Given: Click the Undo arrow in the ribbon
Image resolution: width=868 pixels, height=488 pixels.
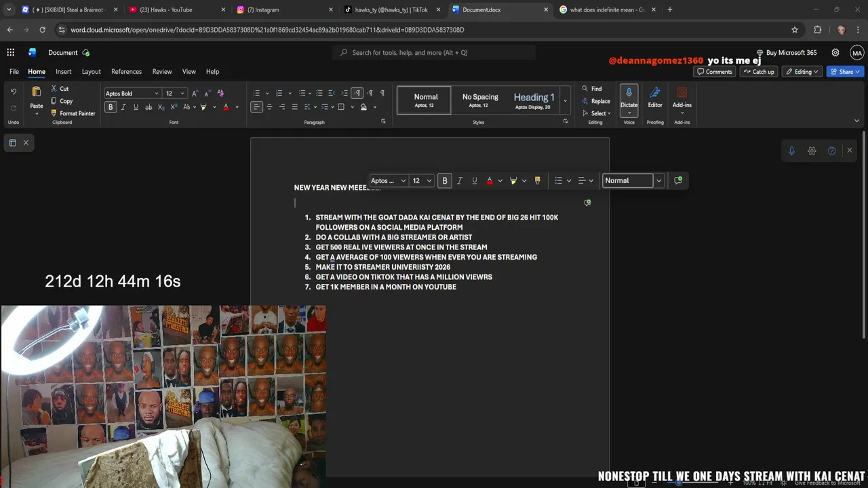Looking at the screenshot, I should (13, 91).
